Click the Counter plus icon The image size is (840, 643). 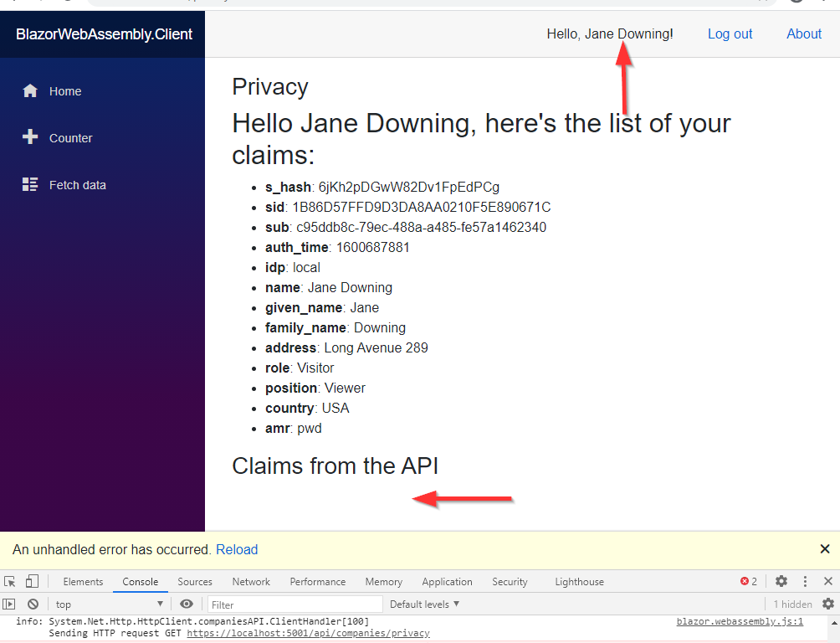tap(30, 137)
